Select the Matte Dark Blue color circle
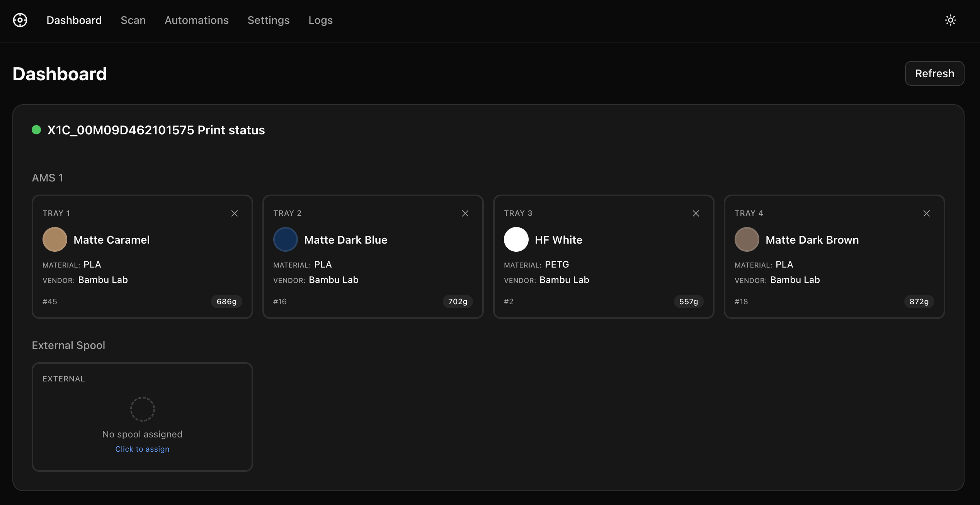This screenshot has width=980, height=505. [286, 239]
